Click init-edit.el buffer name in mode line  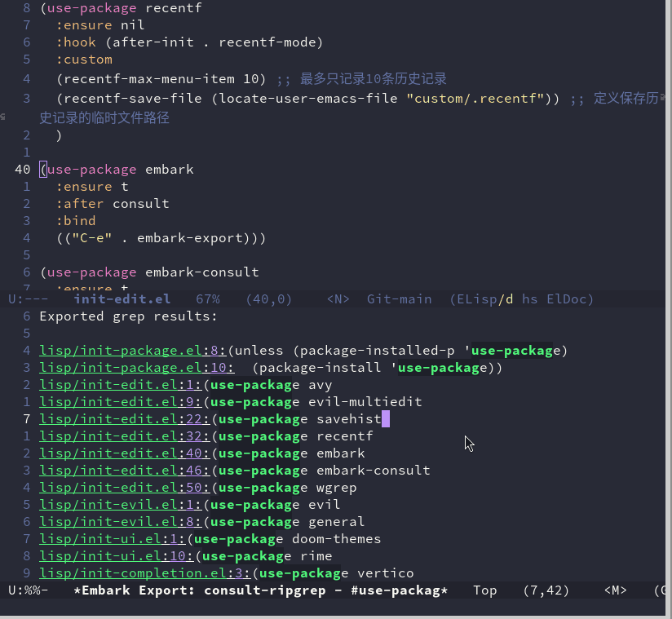pos(122,299)
